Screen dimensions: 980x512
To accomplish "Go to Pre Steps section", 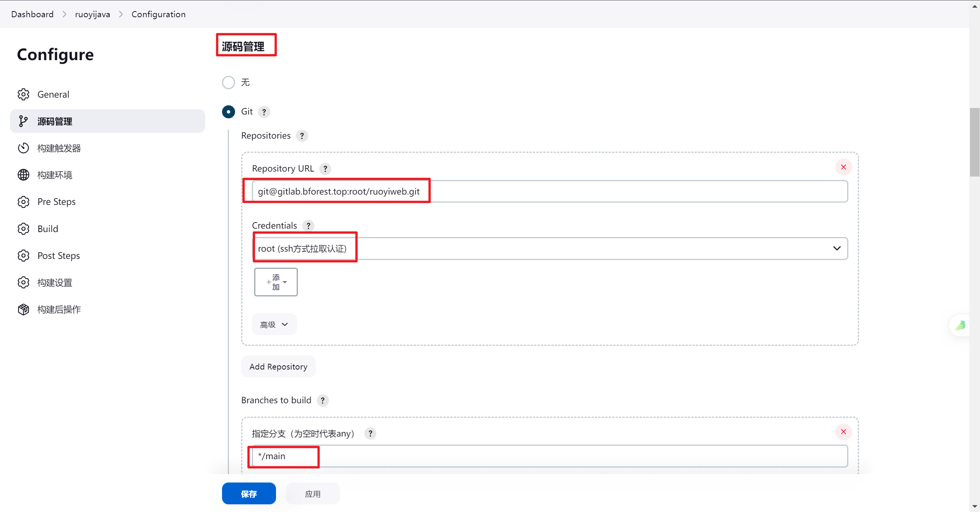I will coord(108,202).
